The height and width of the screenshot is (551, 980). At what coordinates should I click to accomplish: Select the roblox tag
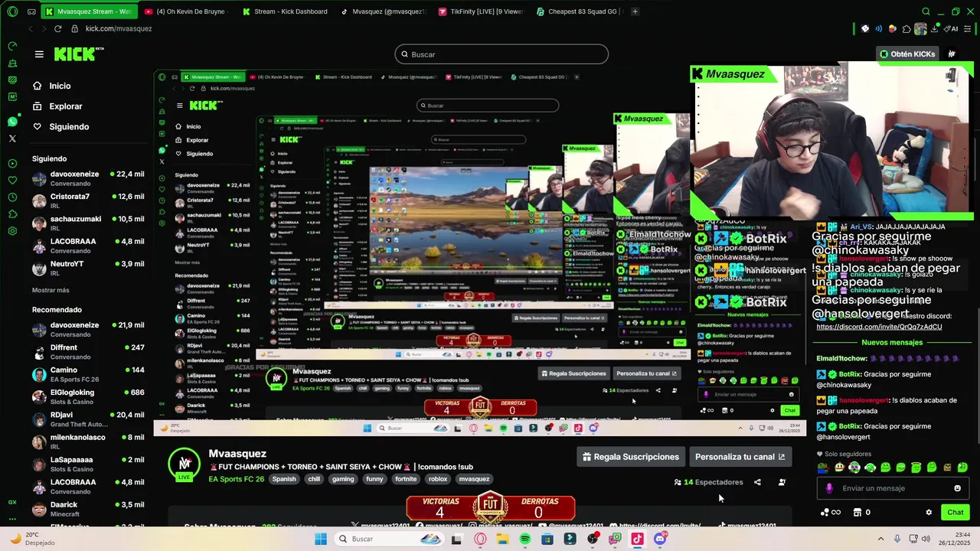pyautogui.click(x=438, y=479)
